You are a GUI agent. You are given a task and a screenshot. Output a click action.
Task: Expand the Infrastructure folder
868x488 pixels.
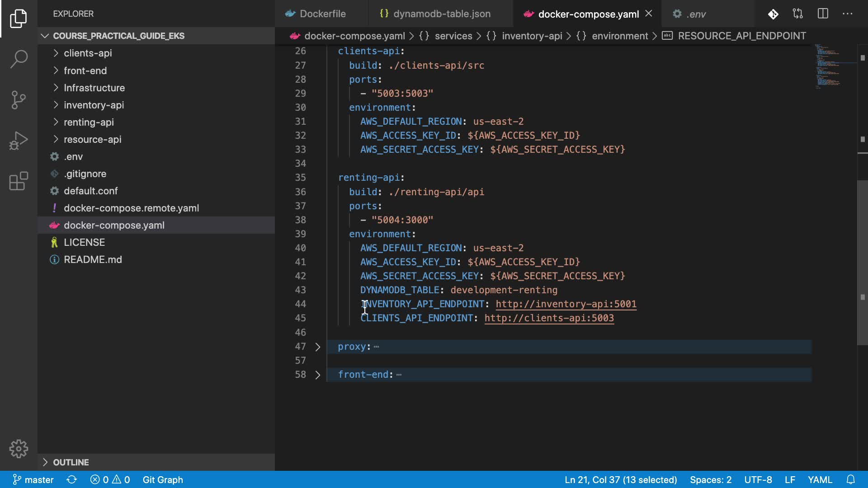[94, 88]
